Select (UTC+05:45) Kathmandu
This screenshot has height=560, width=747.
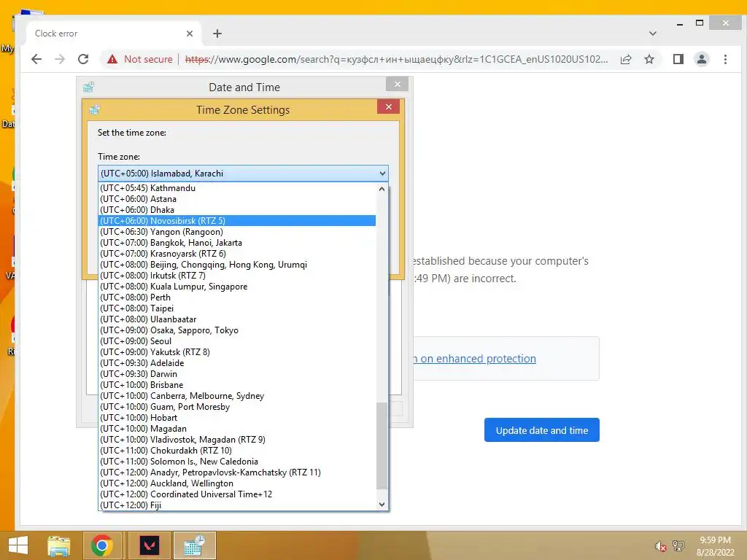point(237,188)
